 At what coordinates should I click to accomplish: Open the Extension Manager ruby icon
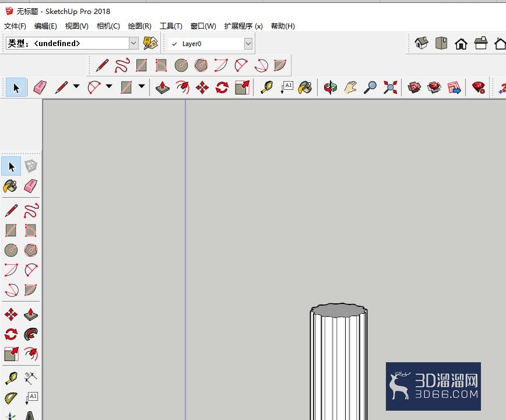479,87
